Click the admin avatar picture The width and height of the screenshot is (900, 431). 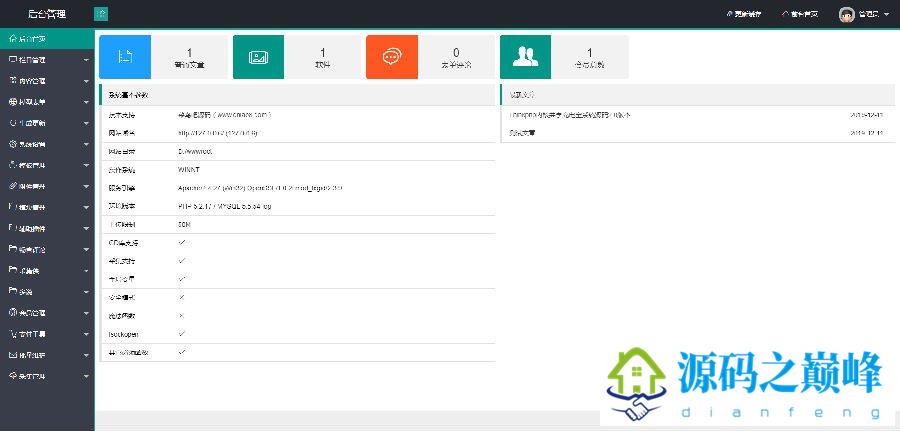tap(846, 14)
